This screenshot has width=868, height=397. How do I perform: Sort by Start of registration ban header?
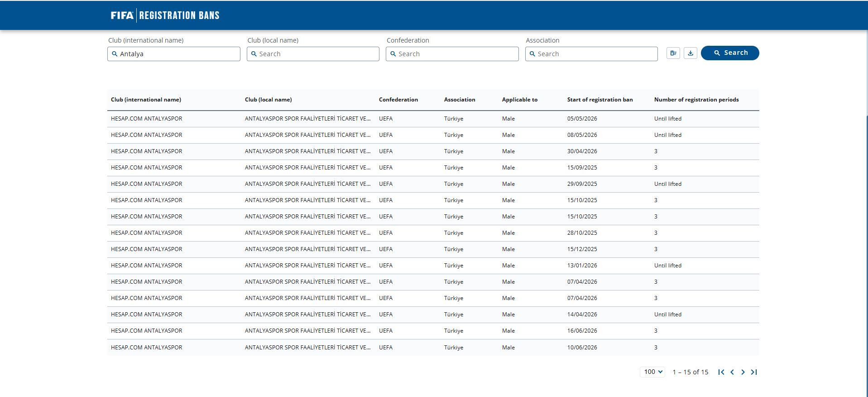[600, 100]
